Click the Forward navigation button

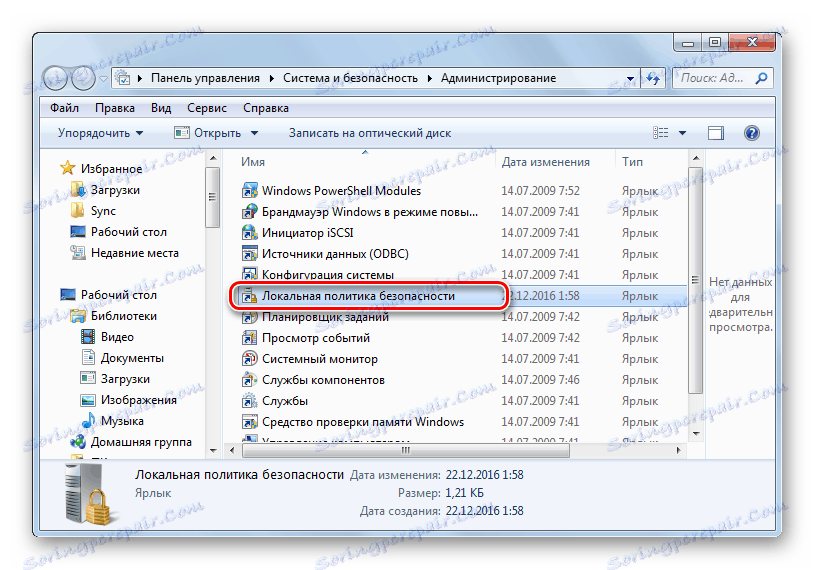[83, 78]
